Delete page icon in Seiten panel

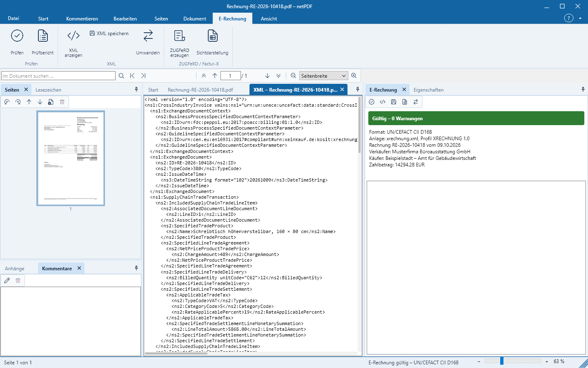click(x=62, y=102)
